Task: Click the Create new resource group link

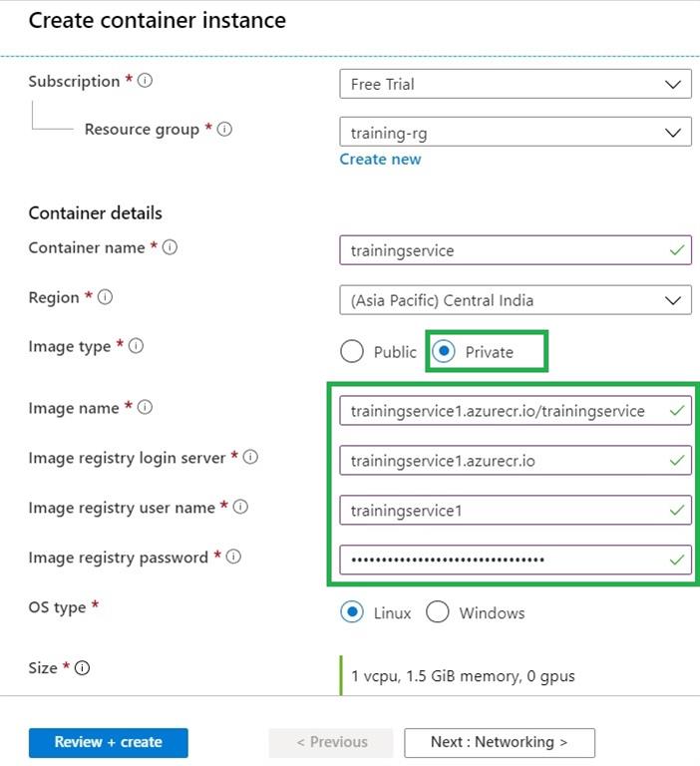Action: click(x=380, y=160)
